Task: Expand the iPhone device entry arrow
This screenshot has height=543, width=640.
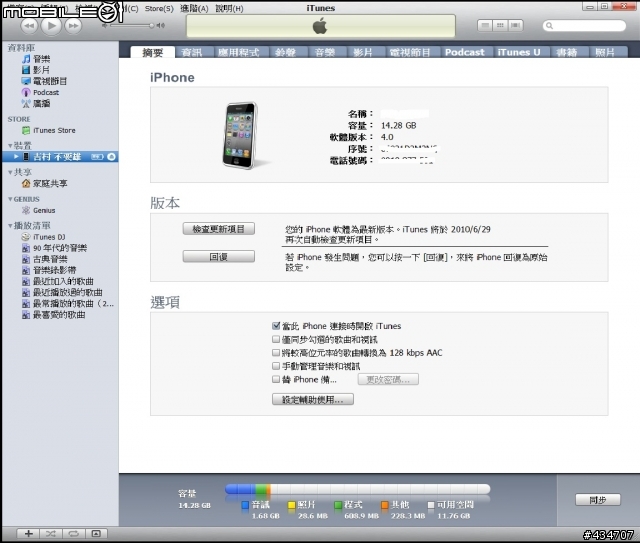Action: (x=16, y=157)
